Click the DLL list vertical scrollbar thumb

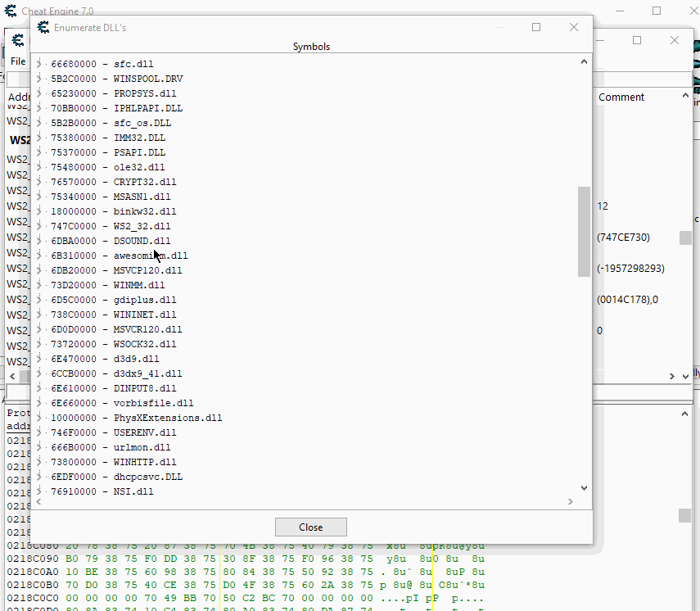point(584,231)
